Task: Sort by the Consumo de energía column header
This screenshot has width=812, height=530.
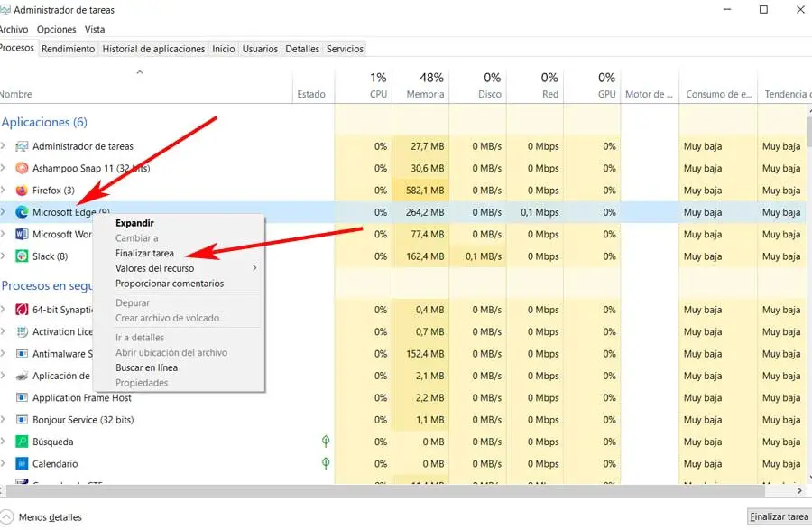Action: pos(718,86)
